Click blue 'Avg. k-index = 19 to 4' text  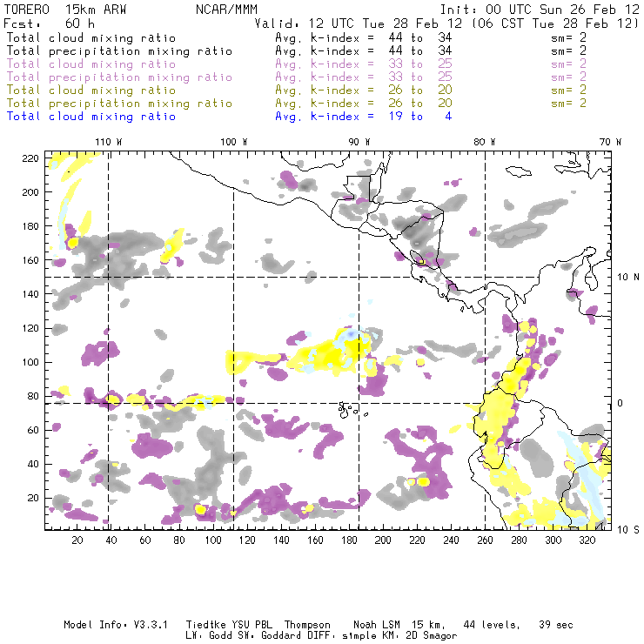[364, 117]
